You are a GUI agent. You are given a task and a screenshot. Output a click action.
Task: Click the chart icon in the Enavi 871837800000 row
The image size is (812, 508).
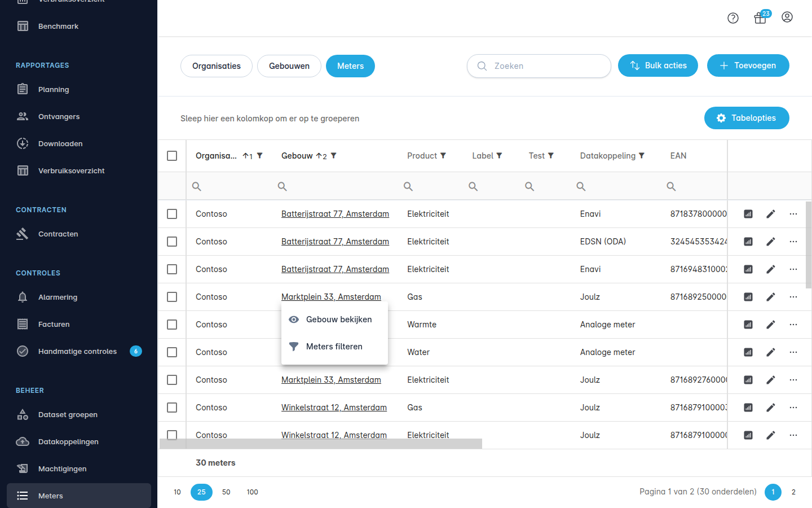(x=748, y=214)
